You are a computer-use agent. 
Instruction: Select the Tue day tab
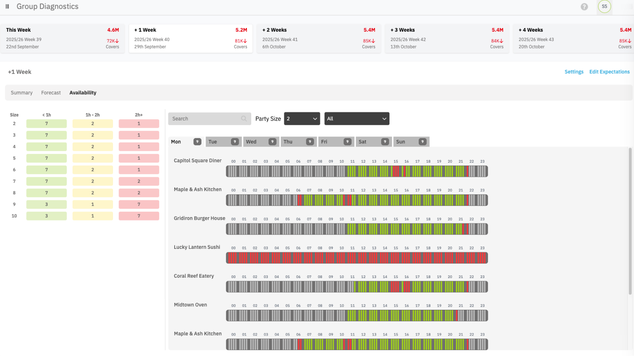[218, 142]
